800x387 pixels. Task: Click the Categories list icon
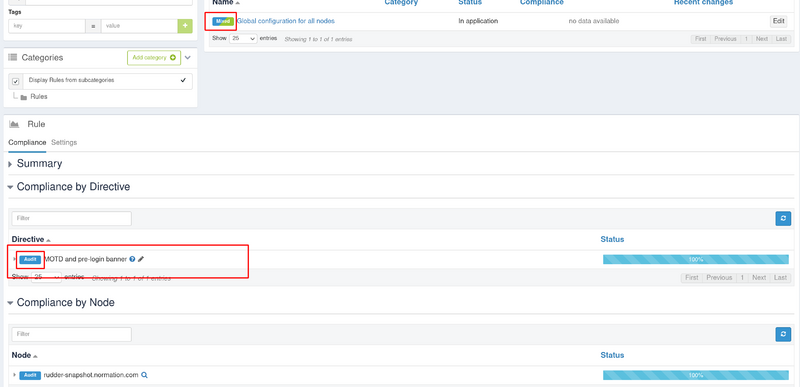tap(13, 58)
